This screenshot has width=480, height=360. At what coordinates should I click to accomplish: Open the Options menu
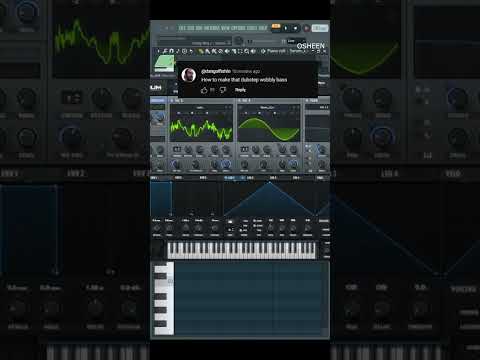(238, 28)
